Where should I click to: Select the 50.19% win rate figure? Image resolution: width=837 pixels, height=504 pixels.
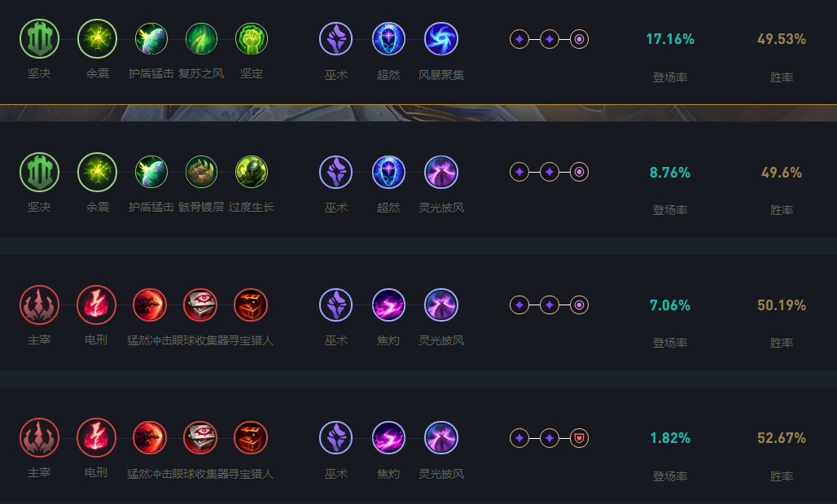coord(782,305)
